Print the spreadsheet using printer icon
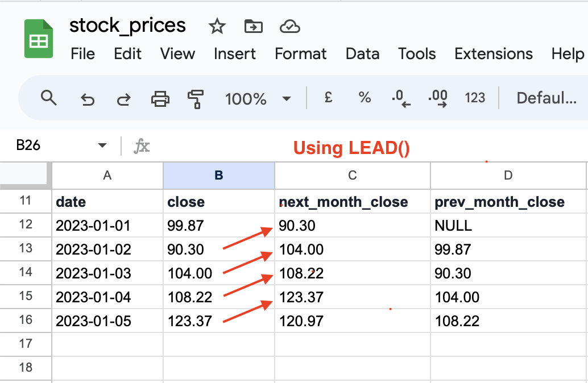588x383 pixels. [160, 99]
